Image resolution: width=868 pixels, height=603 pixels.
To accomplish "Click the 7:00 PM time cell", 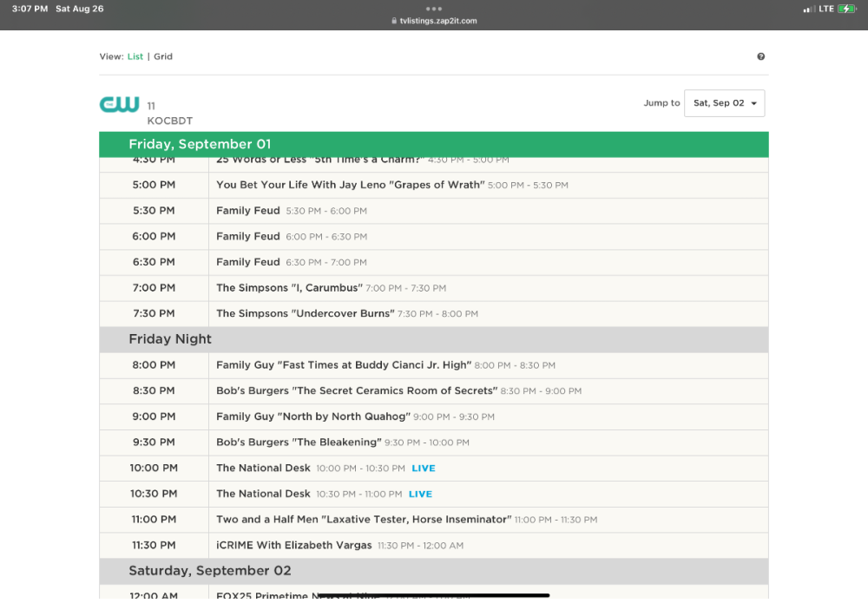I will [x=154, y=288].
